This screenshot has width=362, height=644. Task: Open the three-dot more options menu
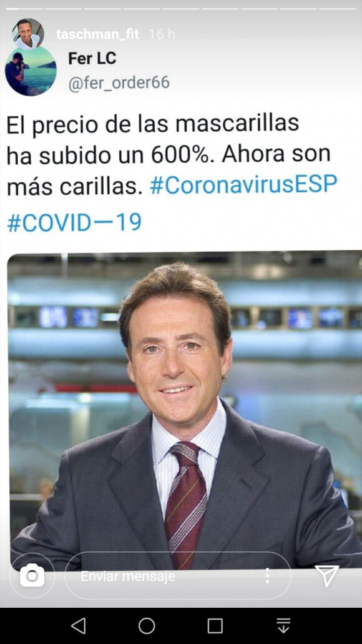tap(268, 576)
